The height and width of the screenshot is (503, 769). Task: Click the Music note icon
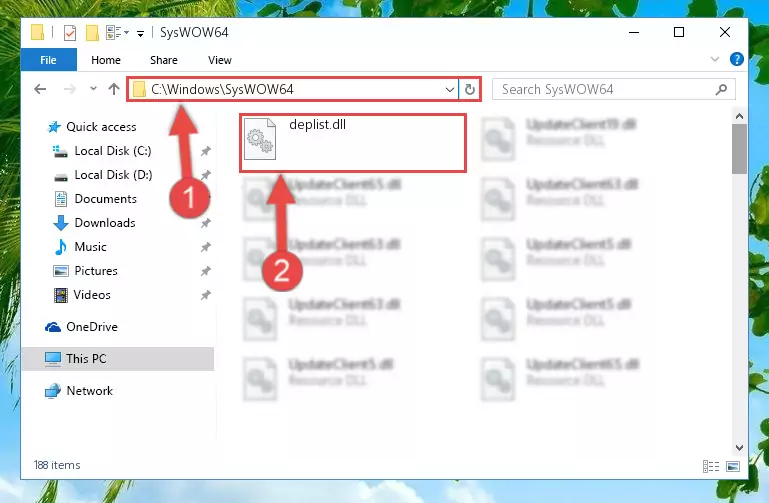coord(61,247)
